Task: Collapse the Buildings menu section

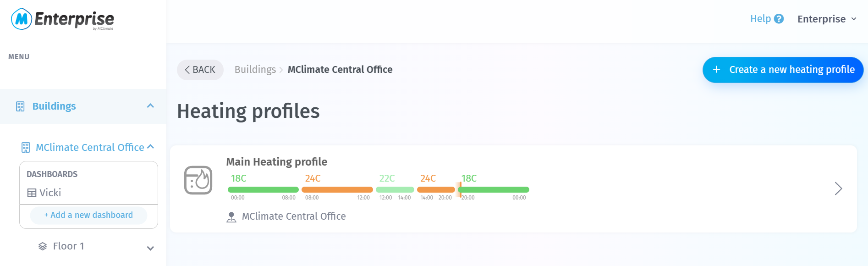Action: coord(150,106)
